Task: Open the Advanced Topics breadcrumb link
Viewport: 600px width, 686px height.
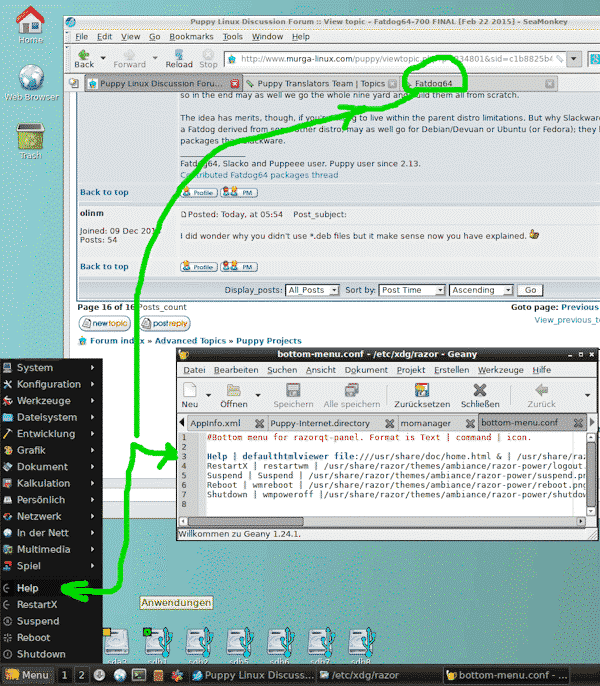Action: 190,341
